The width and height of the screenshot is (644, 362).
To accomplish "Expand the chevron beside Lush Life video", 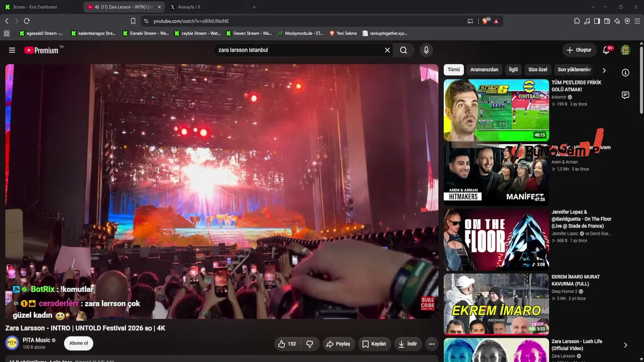I will (x=625, y=345).
